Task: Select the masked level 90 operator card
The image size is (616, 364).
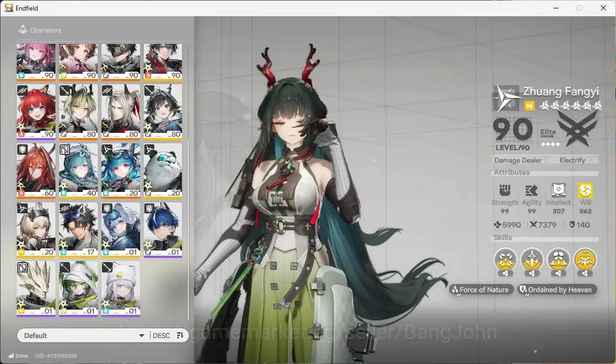Action: [121, 62]
